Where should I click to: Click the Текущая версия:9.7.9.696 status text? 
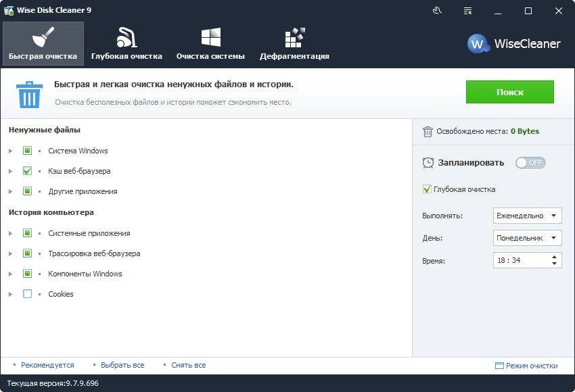[x=53, y=383]
